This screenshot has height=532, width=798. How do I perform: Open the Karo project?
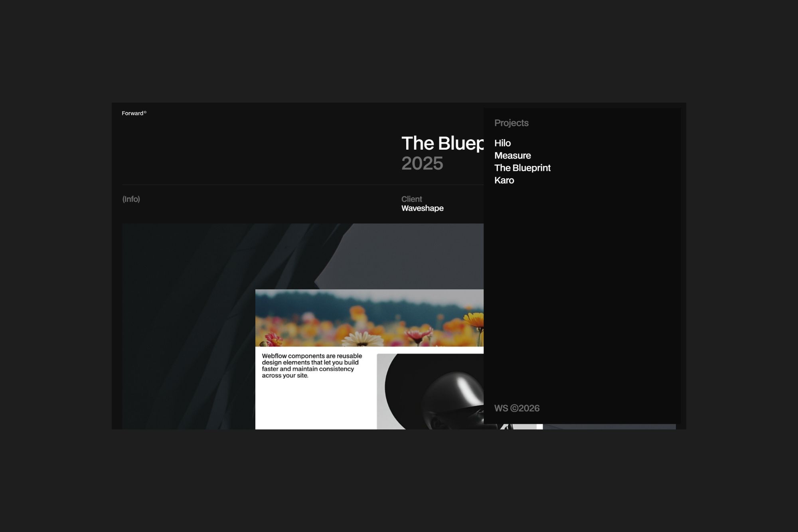[504, 180]
